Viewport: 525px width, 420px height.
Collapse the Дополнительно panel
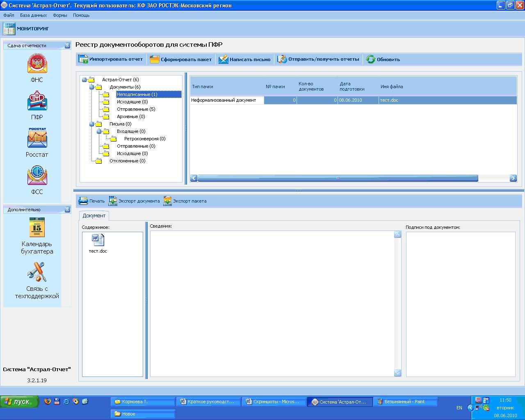[67, 210]
